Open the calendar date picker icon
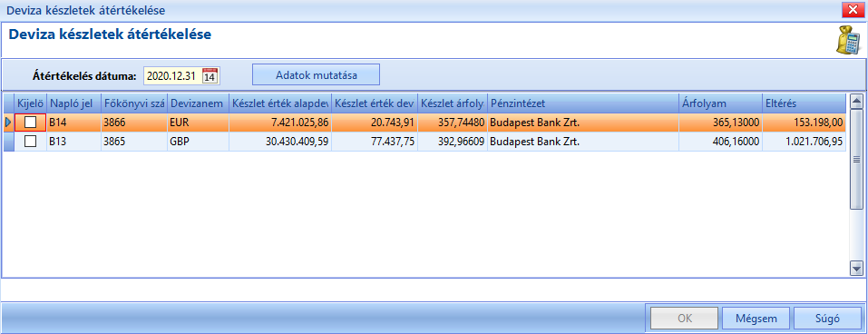 point(210,76)
